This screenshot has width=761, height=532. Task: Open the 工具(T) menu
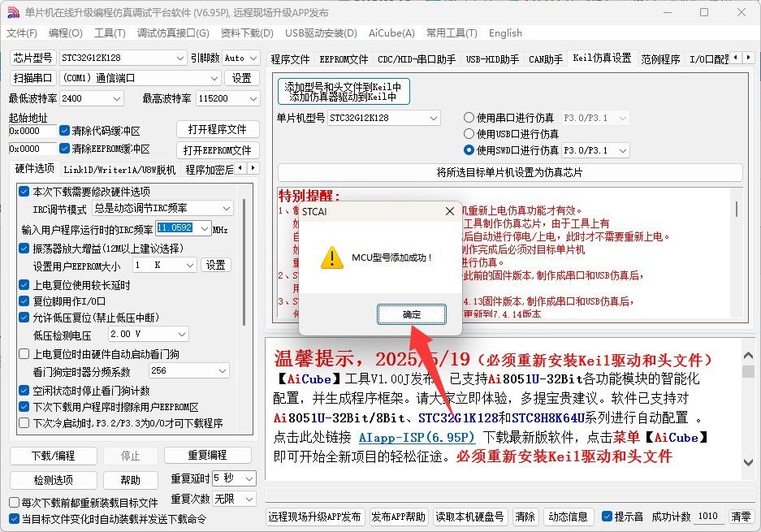[110, 33]
